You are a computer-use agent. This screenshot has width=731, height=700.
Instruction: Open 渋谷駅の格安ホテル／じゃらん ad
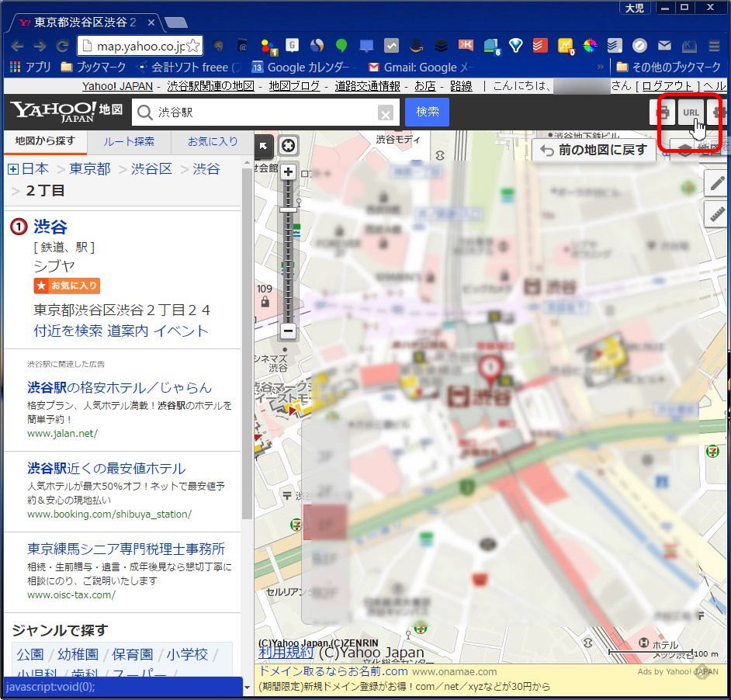[x=120, y=387]
